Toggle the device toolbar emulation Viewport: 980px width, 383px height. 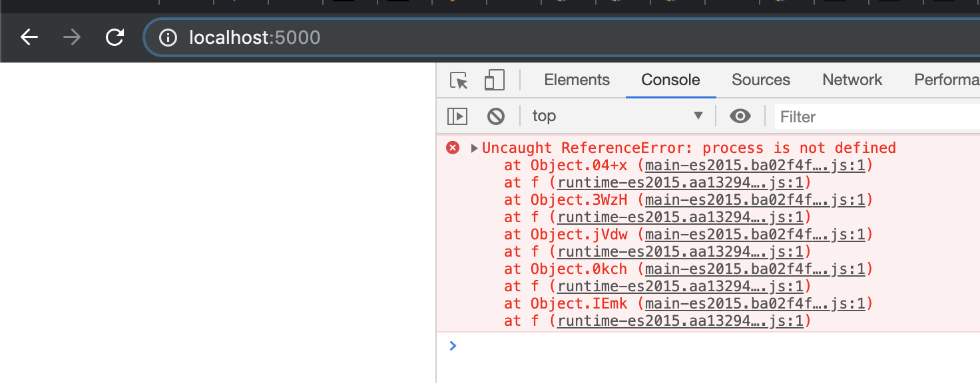(x=493, y=79)
